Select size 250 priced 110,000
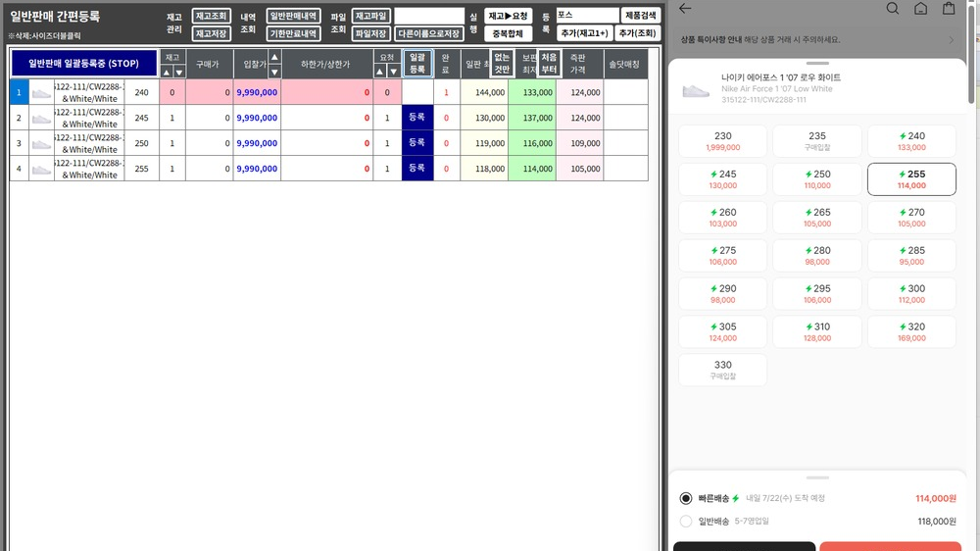The height and width of the screenshot is (551, 980). point(817,179)
